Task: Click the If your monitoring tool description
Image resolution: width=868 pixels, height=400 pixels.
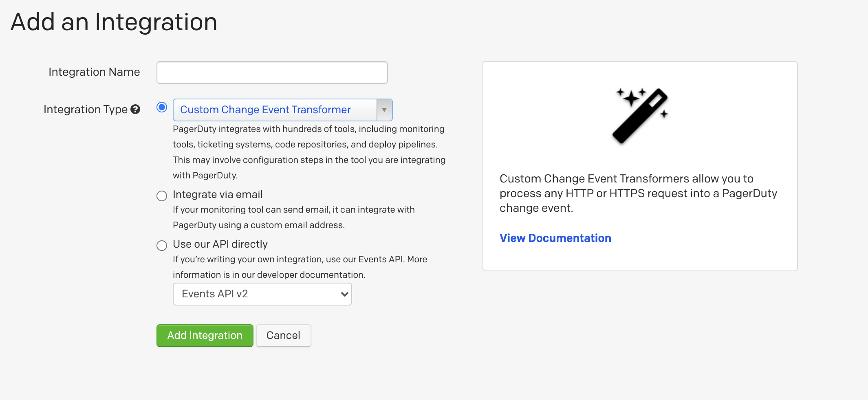Action: [294, 218]
